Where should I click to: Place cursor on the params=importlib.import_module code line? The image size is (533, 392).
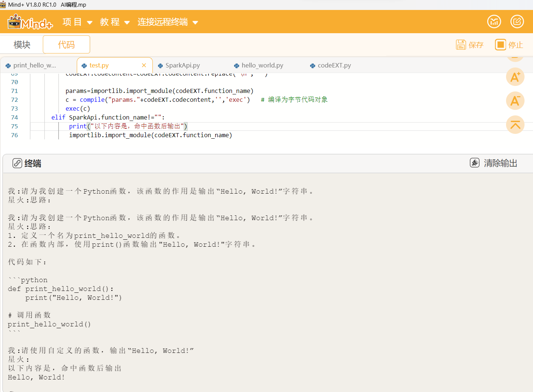tap(159, 91)
